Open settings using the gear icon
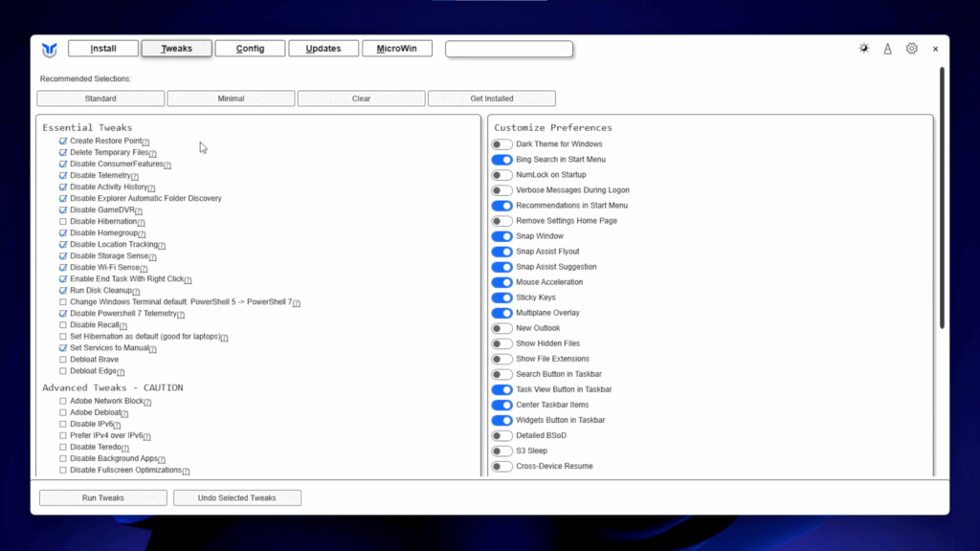980x551 pixels. tap(912, 49)
